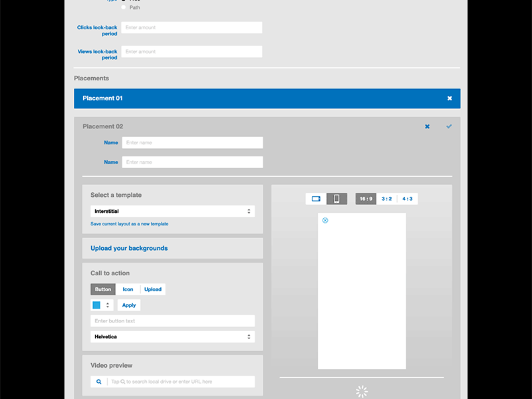Viewport: 532px width, 399px height.
Task: Open the Interstitial template dropdown
Action: point(172,211)
